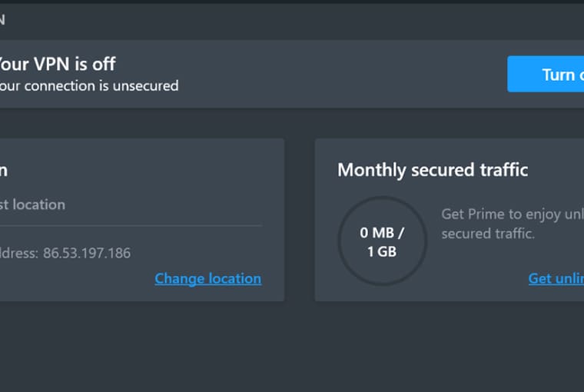Open the Change location link
This screenshot has width=584, height=392.
(207, 278)
